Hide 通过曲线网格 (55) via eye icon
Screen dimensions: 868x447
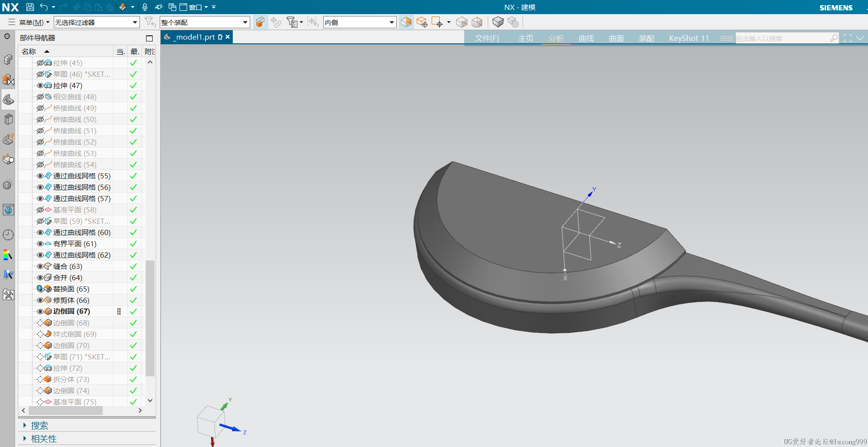pos(40,176)
